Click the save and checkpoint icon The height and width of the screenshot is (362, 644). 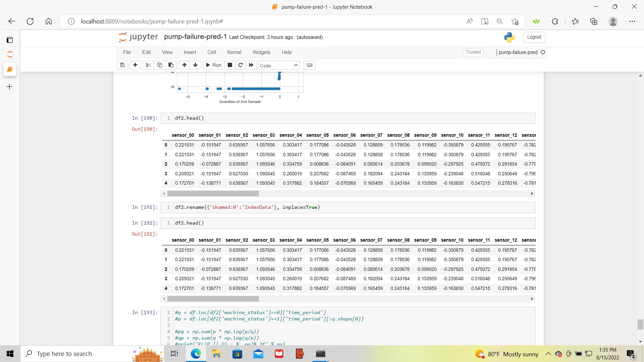(x=122, y=65)
